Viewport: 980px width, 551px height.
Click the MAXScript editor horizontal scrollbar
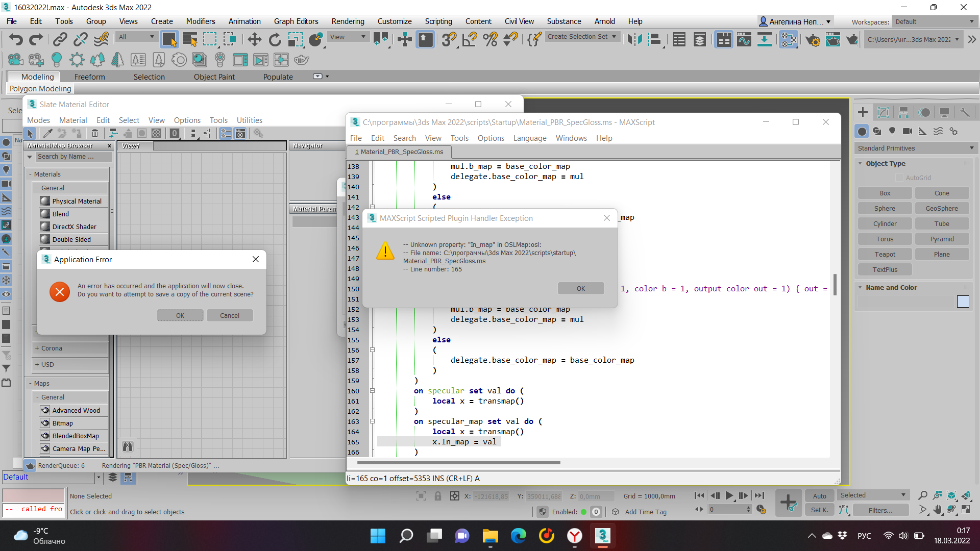(x=458, y=463)
